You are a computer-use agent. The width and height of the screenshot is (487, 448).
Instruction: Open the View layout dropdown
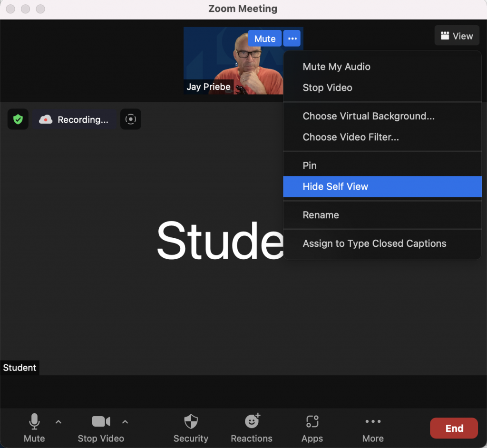click(x=457, y=36)
